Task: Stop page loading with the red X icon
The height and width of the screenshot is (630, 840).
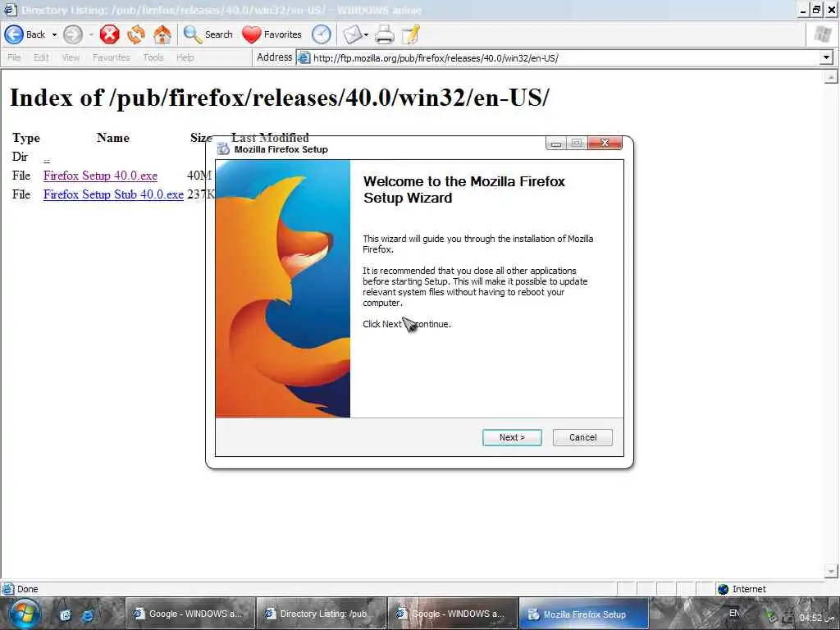Action: click(x=109, y=34)
